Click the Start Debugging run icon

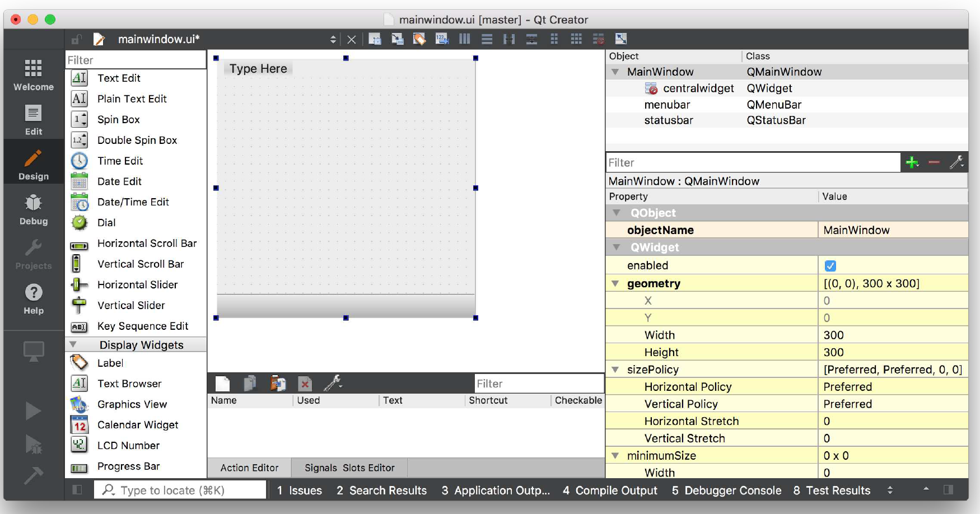pyautogui.click(x=33, y=445)
